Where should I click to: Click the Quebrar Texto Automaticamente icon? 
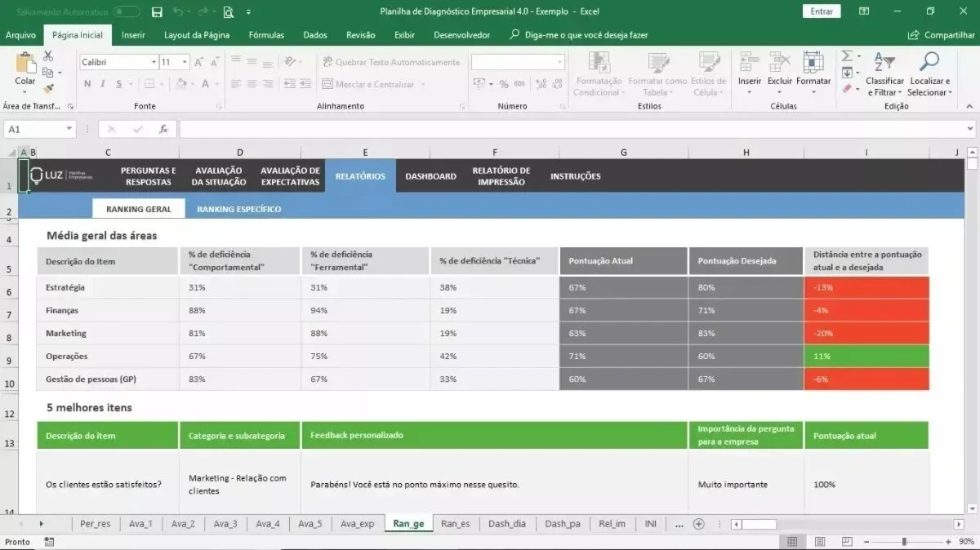click(x=328, y=62)
